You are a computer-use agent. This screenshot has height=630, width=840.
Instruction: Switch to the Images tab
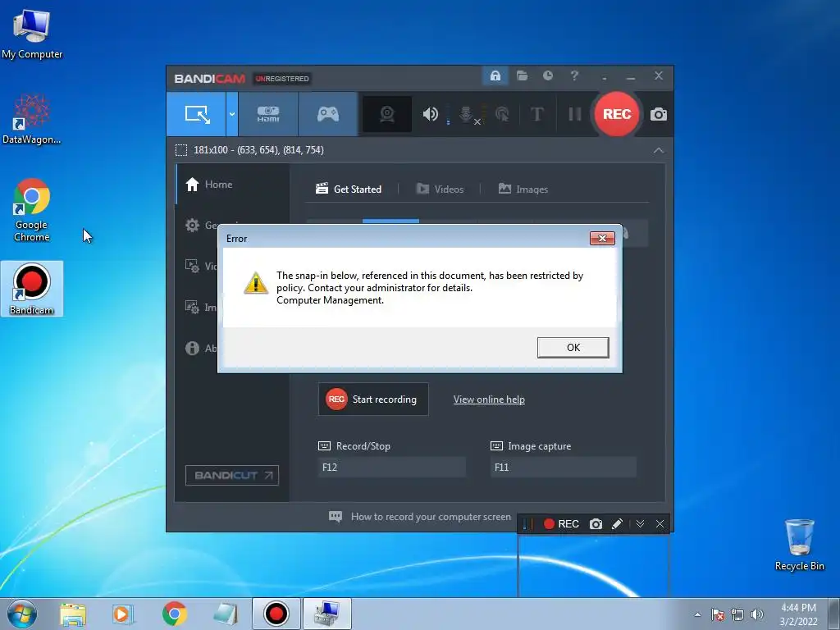point(523,189)
